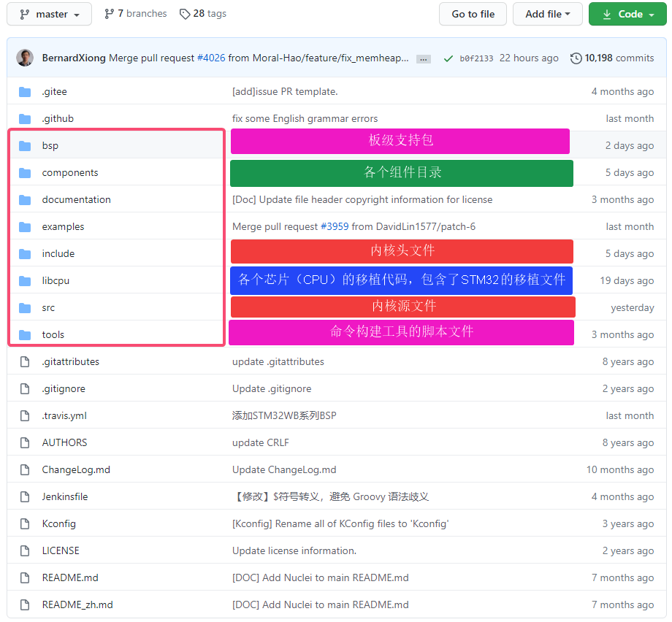This screenshot has width=672, height=622.
Task: Open the components folder
Action: pos(70,172)
